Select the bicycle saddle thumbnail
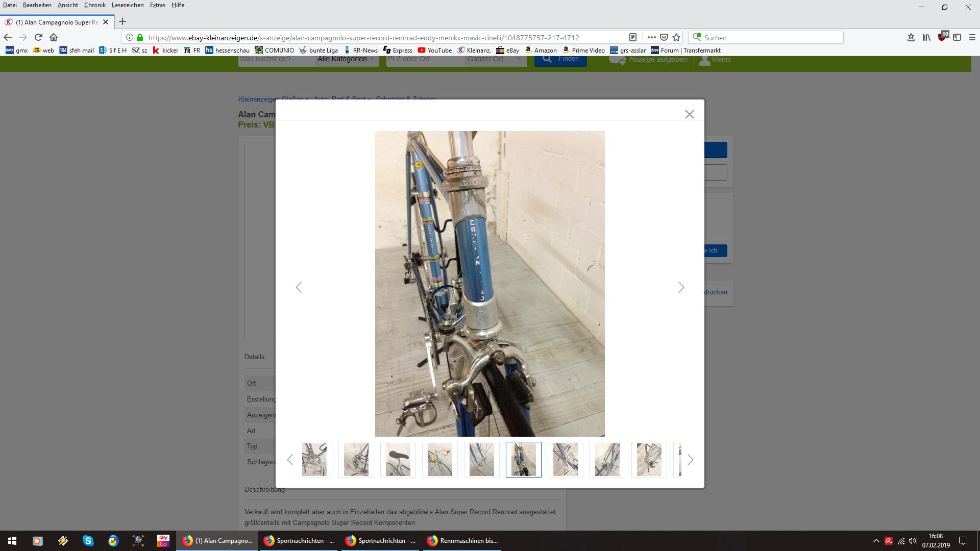This screenshot has width=980, height=551. pyautogui.click(x=398, y=460)
